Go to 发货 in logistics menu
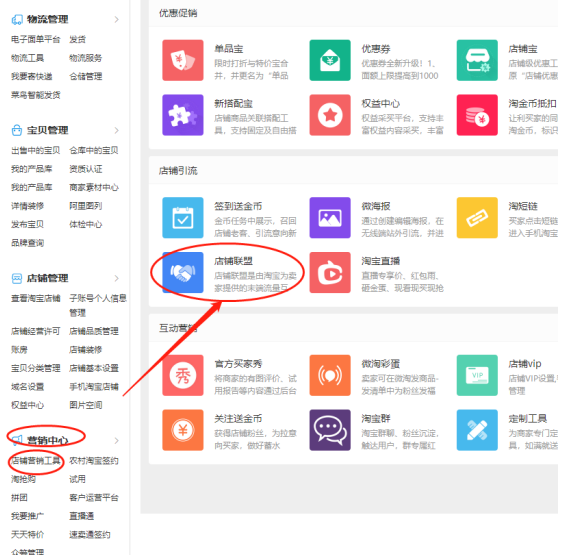Viewport: 576px width, 555px height. point(78,39)
